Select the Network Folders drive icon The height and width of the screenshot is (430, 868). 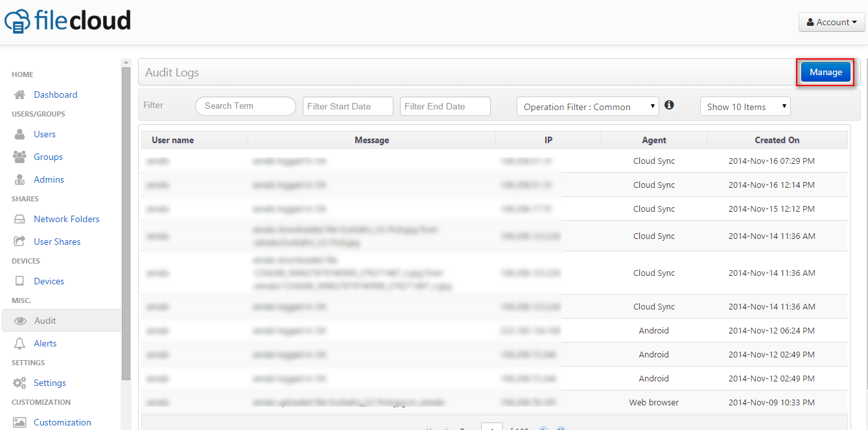click(19, 219)
